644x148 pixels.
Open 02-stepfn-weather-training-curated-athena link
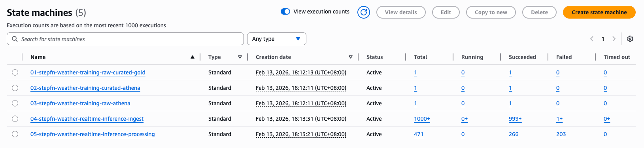(x=85, y=88)
